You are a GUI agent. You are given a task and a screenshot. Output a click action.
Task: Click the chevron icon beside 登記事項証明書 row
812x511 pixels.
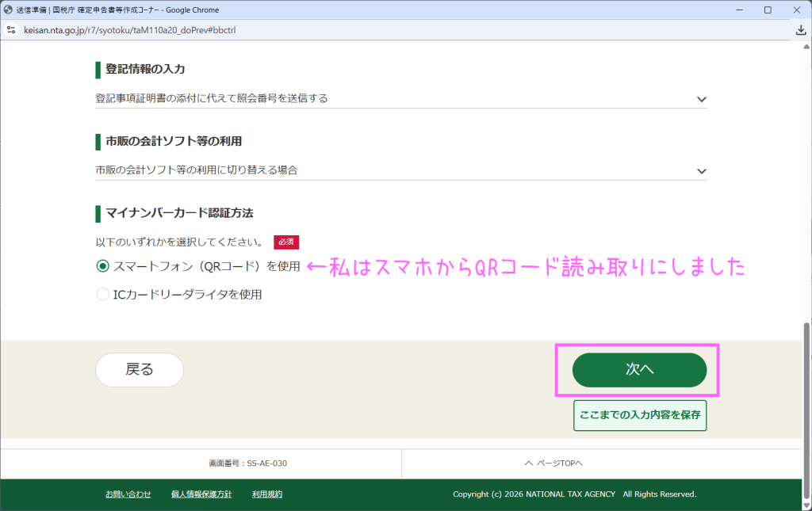701,99
